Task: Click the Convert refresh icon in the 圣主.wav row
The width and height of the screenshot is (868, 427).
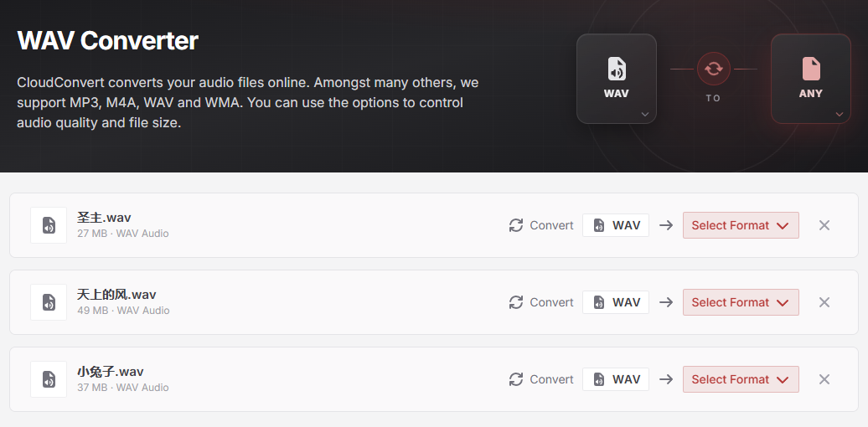Action: click(516, 225)
